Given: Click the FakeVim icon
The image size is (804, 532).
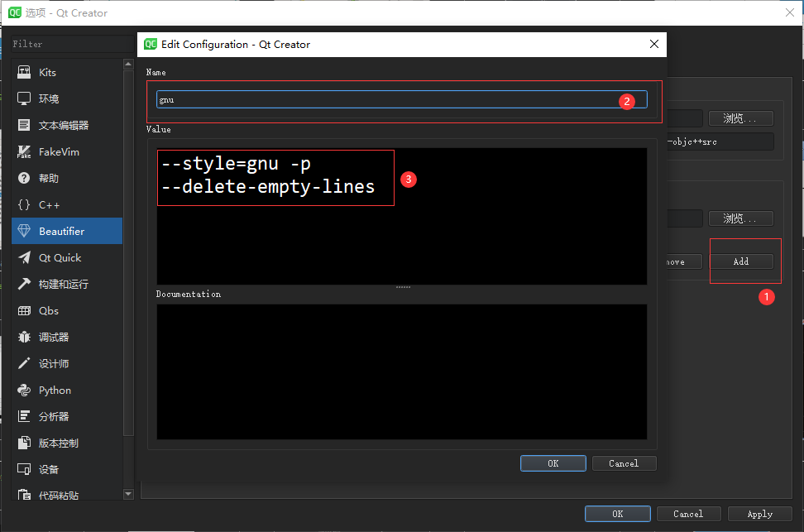Looking at the screenshot, I should coord(24,152).
